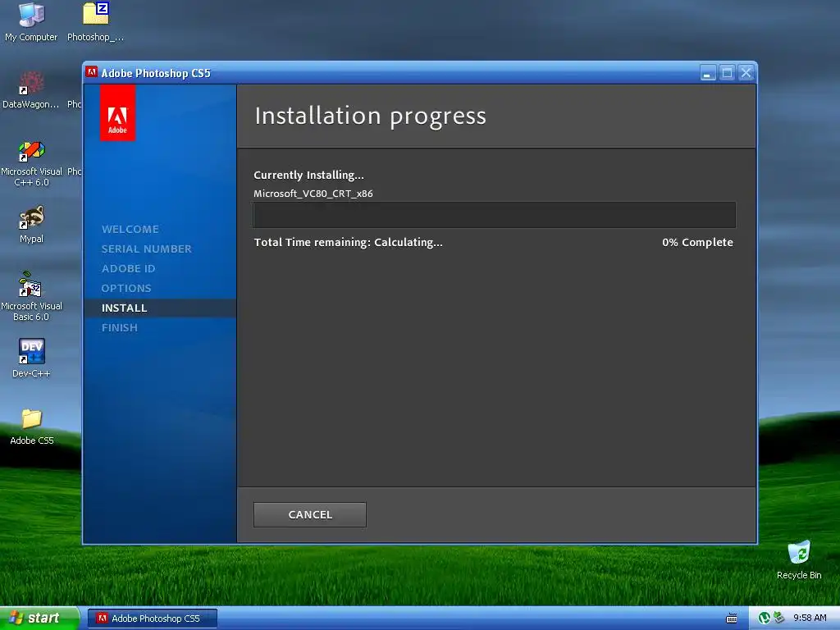Select INSTALL step in sidebar

pos(160,308)
